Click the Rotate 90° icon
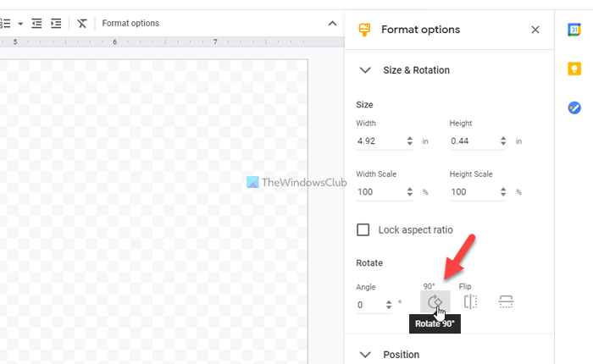Viewport: 593px width, 364px height. pyautogui.click(x=435, y=302)
